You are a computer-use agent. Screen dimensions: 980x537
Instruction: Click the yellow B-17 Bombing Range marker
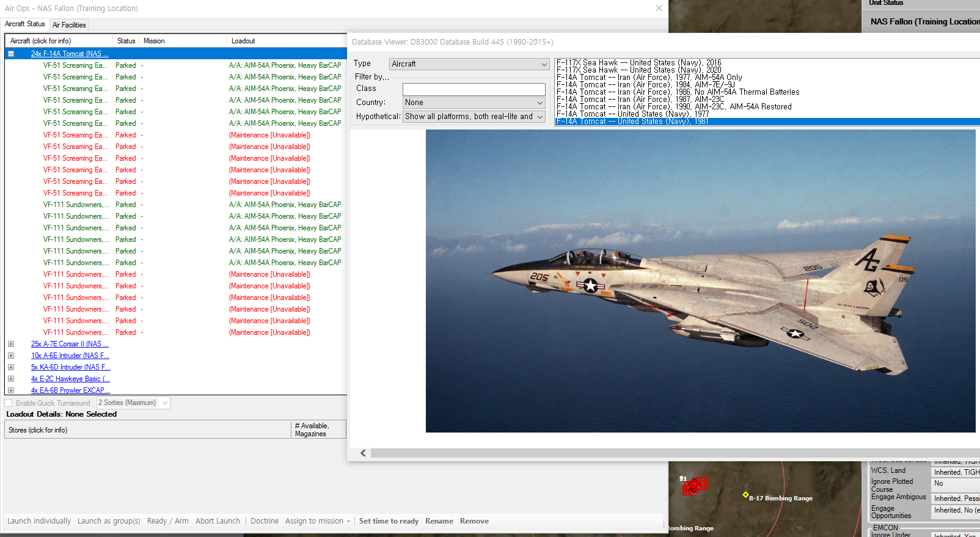coord(745,494)
